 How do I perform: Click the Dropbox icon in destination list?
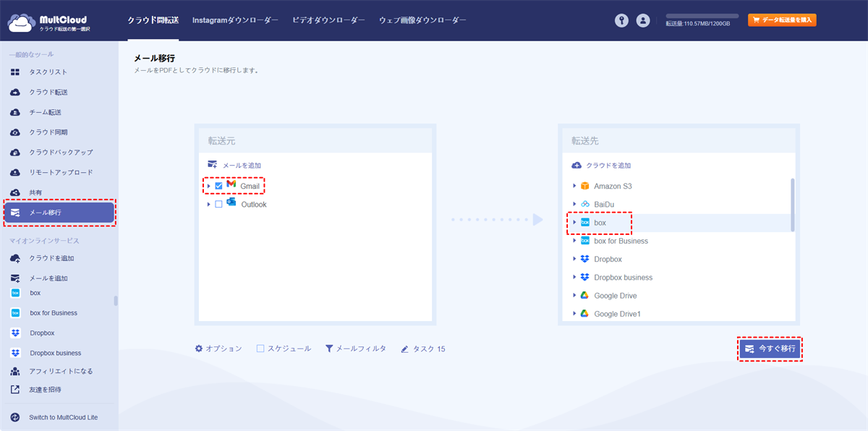[x=584, y=259]
